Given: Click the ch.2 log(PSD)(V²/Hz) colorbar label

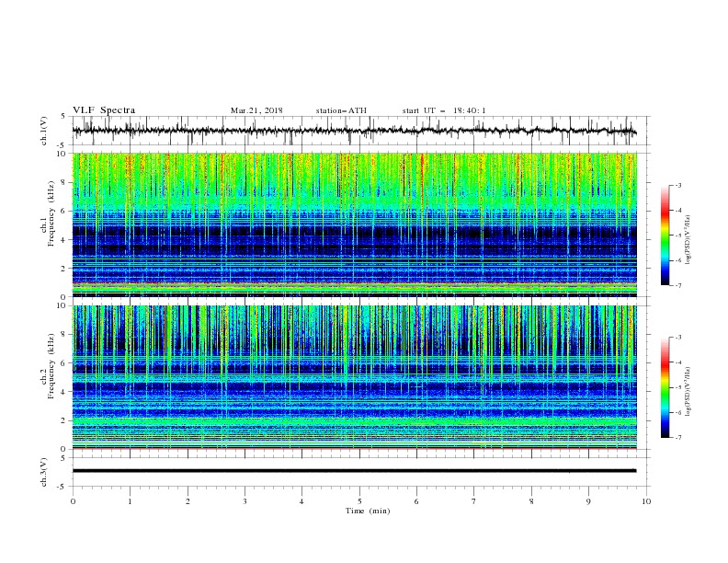Looking at the screenshot, I should coord(688,392).
